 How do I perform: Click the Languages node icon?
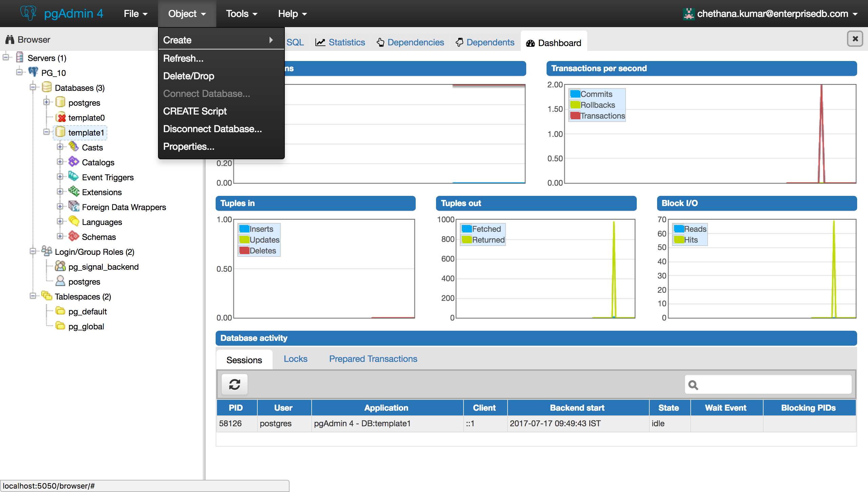pyautogui.click(x=74, y=221)
